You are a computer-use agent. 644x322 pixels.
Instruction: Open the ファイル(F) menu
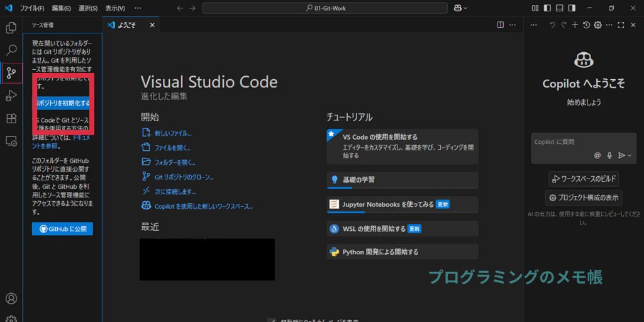pyautogui.click(x=32, y=8)
